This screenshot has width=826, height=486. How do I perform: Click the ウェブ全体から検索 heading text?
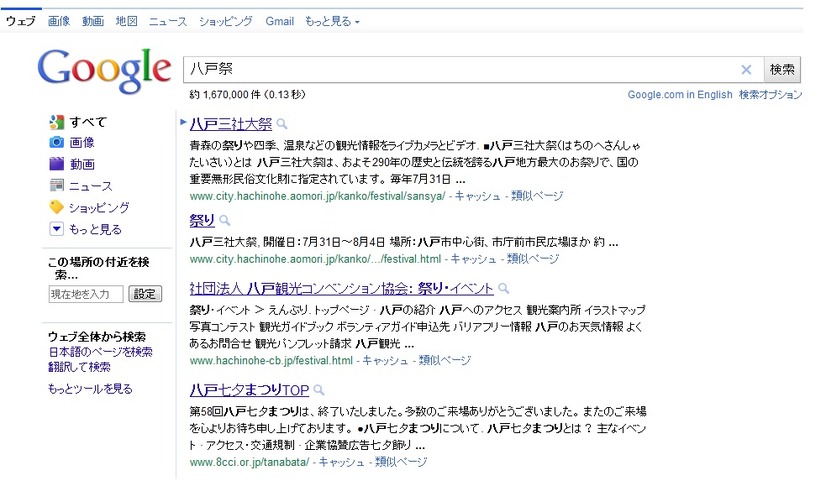click(97, 336)
